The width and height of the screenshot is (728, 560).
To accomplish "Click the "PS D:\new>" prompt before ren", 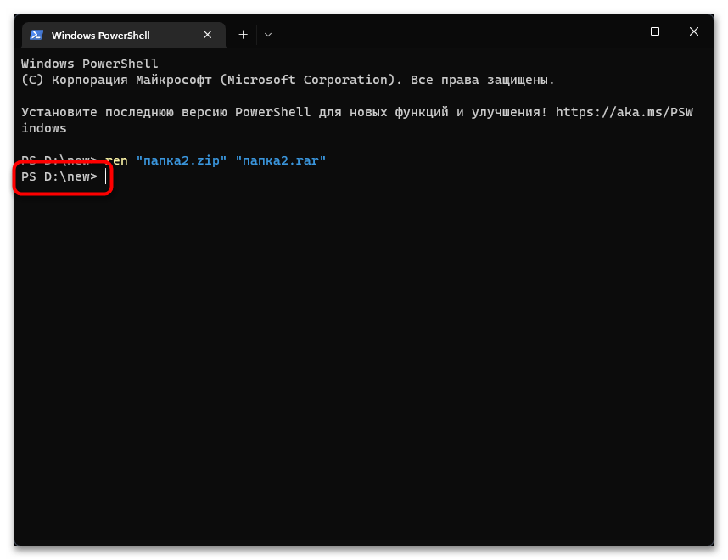I will click(x=59, y=160).
